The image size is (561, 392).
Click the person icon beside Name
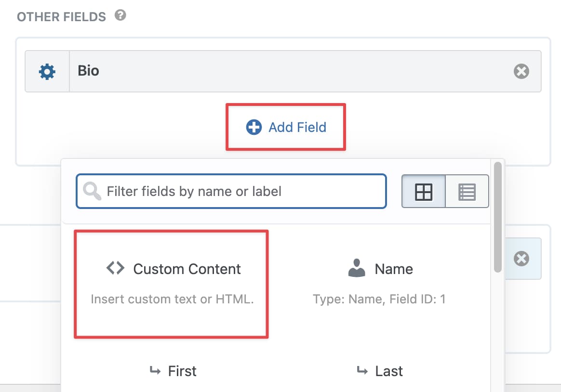[x=357, y=268]
